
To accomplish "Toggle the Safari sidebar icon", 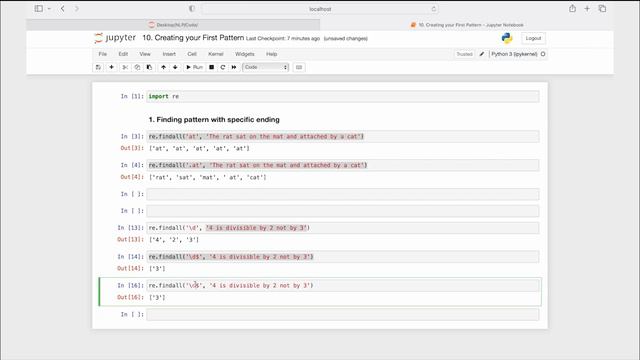I will [x=38, y=8].
